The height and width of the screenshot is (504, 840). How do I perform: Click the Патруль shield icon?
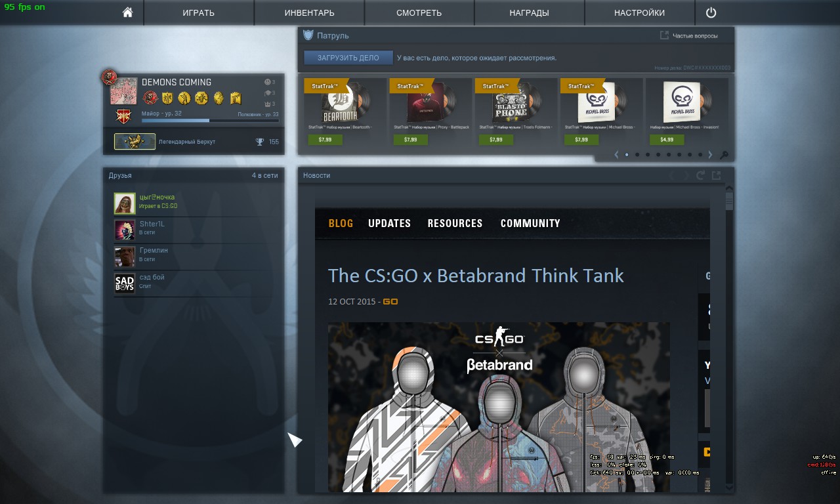(x=308, y=35)
